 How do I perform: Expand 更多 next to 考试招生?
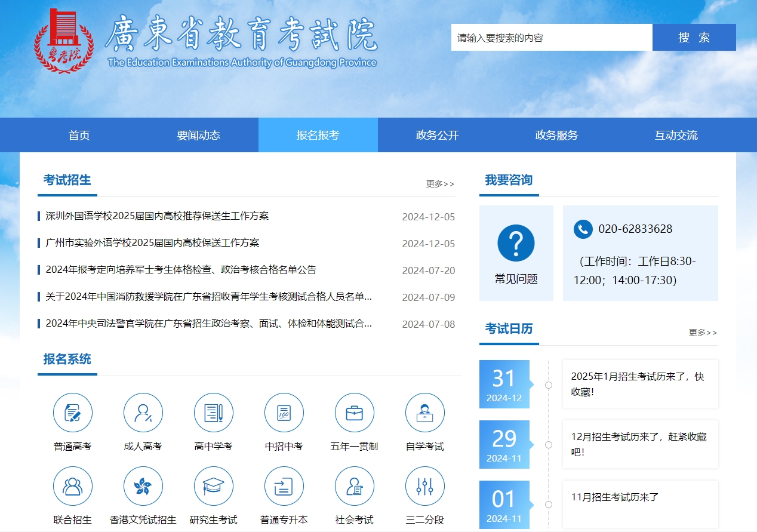[439, 184]
